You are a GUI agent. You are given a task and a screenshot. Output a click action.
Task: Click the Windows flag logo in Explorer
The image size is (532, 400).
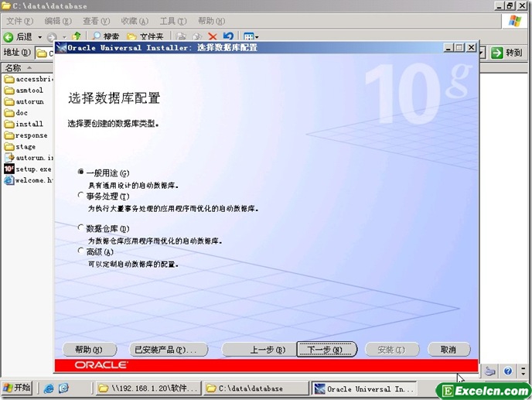(x=515, y=21)
